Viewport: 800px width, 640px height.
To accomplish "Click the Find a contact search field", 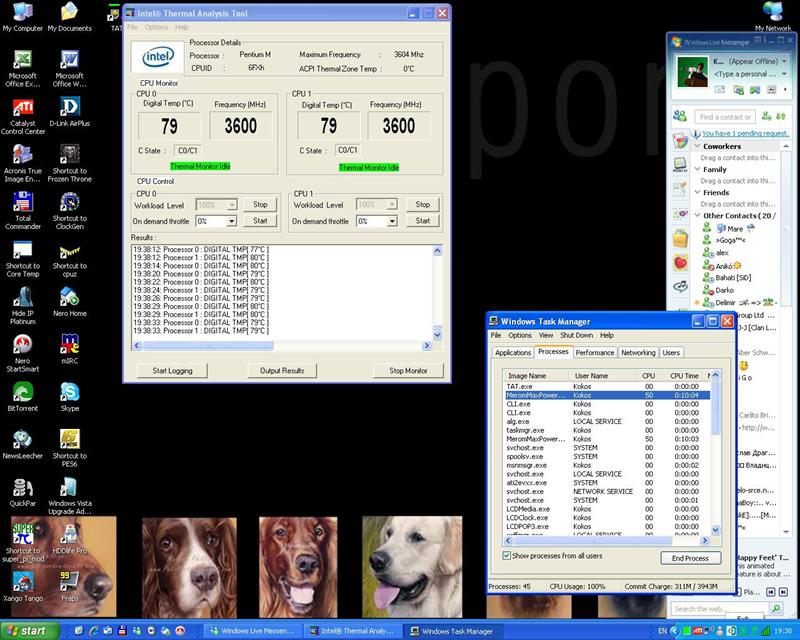I will tap(726, 117).
